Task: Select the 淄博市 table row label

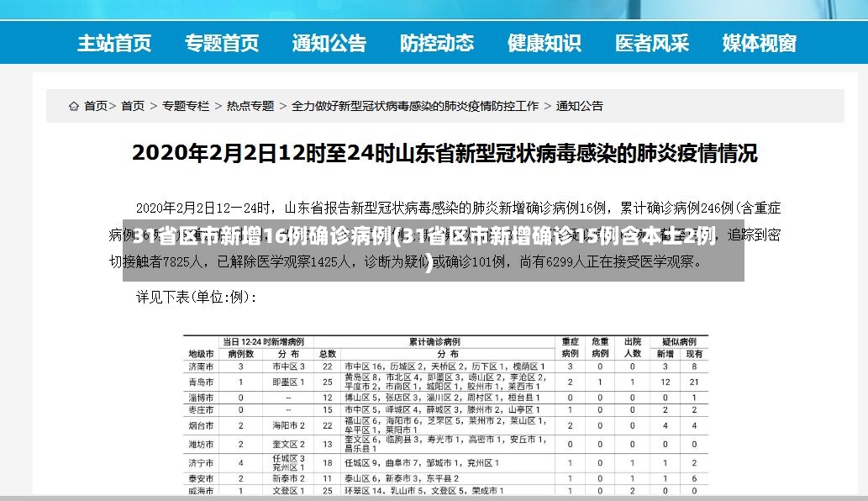Action: point(201,398)
